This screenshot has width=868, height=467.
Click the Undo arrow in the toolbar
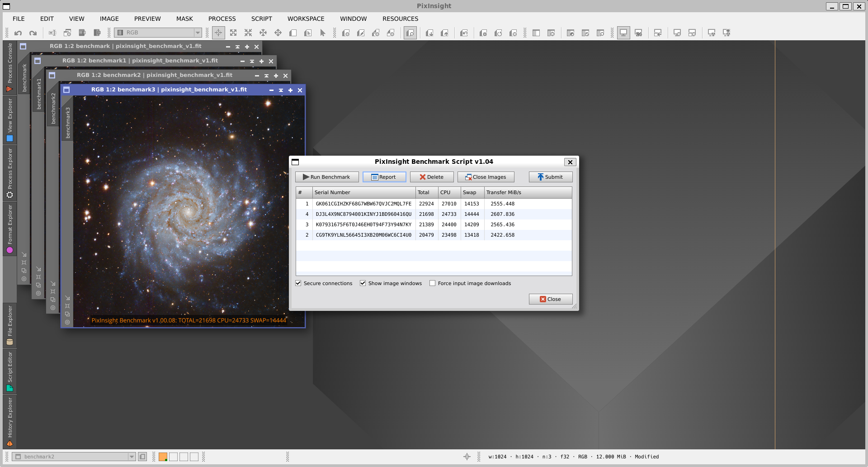point(18,33)
